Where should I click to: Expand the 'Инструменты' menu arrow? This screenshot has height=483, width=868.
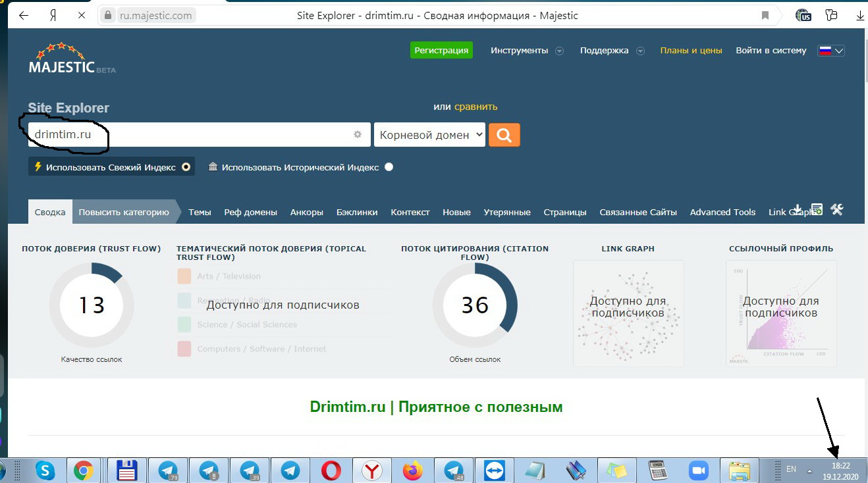[559, 51]
